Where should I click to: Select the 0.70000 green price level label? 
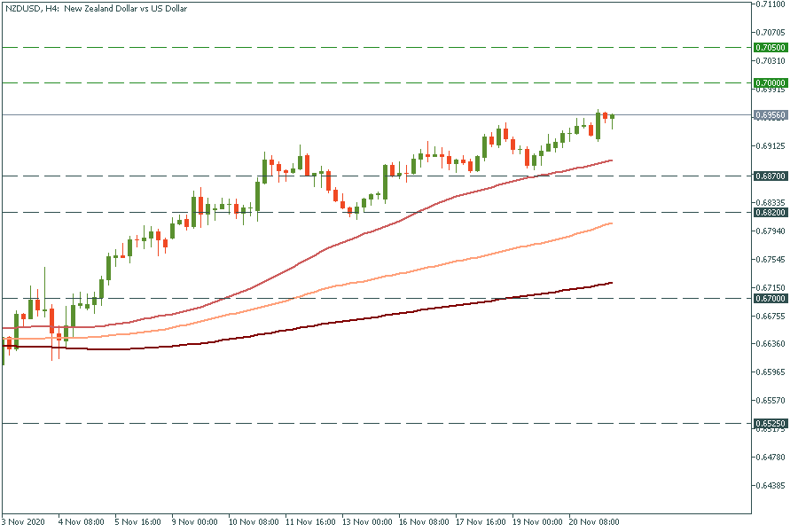(x=768, y=82)
